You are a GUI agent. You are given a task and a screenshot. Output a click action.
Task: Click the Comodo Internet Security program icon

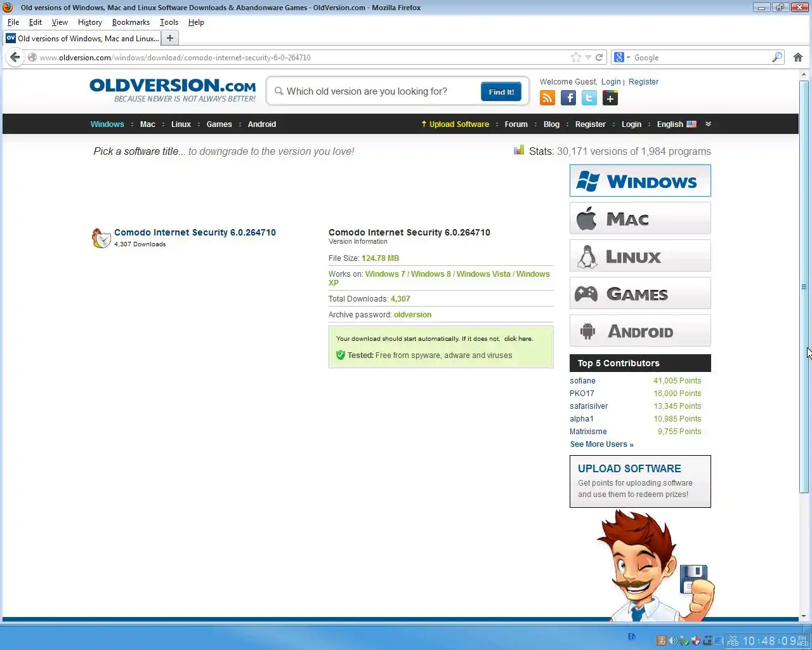[x=101, y=238]
